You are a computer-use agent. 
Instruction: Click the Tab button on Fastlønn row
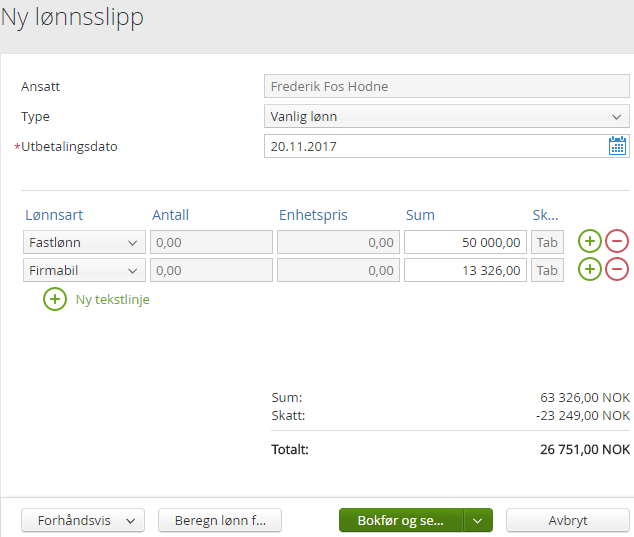pos(547,242)
